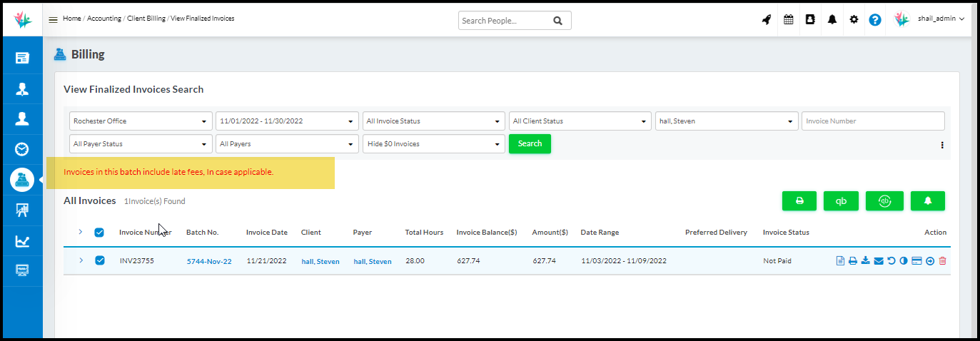Click the Not Paid status cell
The width and height of the screenshot is (980, 341).
(777, 261)
